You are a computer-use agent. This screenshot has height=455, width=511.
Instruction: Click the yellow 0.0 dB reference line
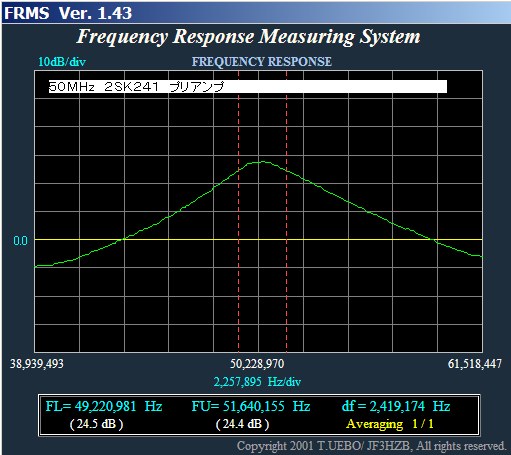258,239
